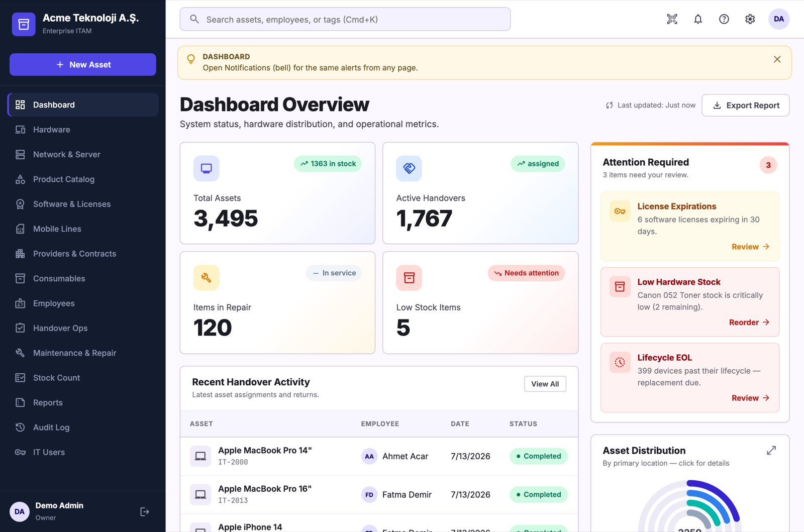This screenshot has width=804, height=532.
Task: Click the Low Stock Items box icon
Action: (409, 278)
